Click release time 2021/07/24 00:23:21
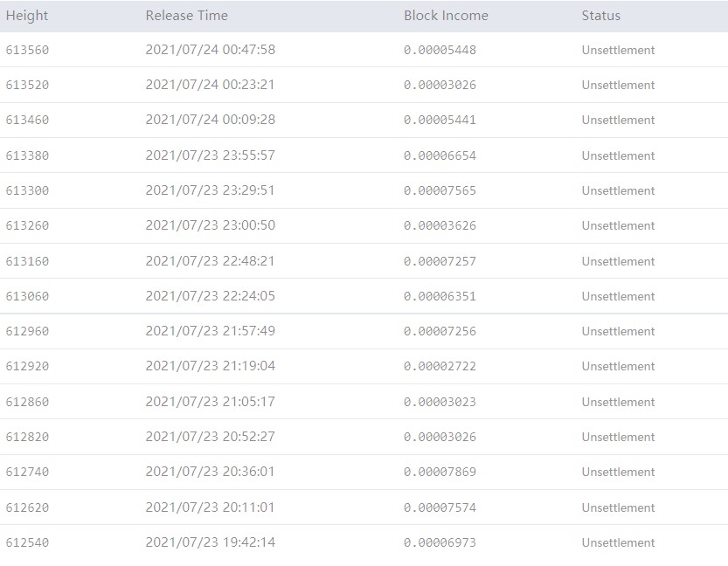Viewport: 728px width, 566px height. [210, 85]
